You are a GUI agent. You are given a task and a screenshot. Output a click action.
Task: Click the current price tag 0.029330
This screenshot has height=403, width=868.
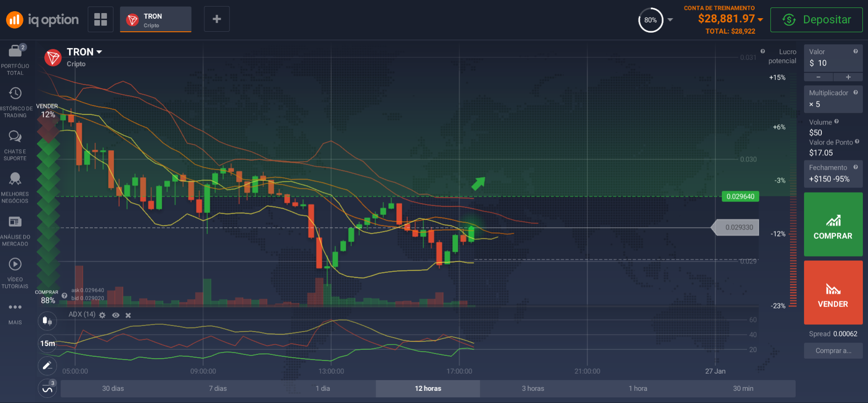click(x=735, y=228)
